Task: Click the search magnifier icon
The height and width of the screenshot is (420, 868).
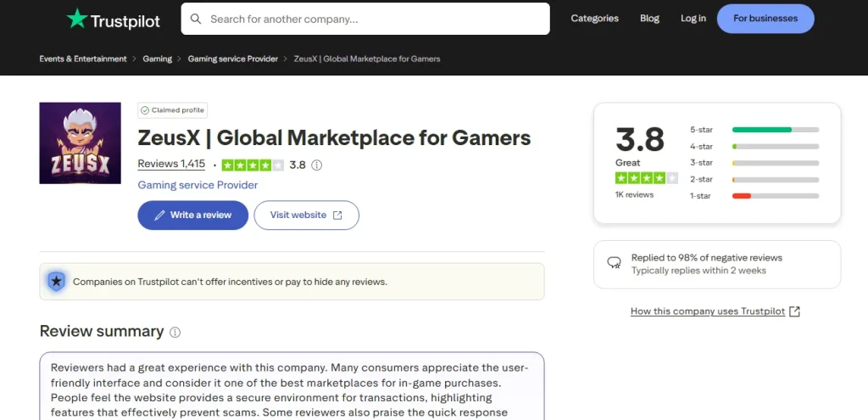Action: [x=196, y=19]
